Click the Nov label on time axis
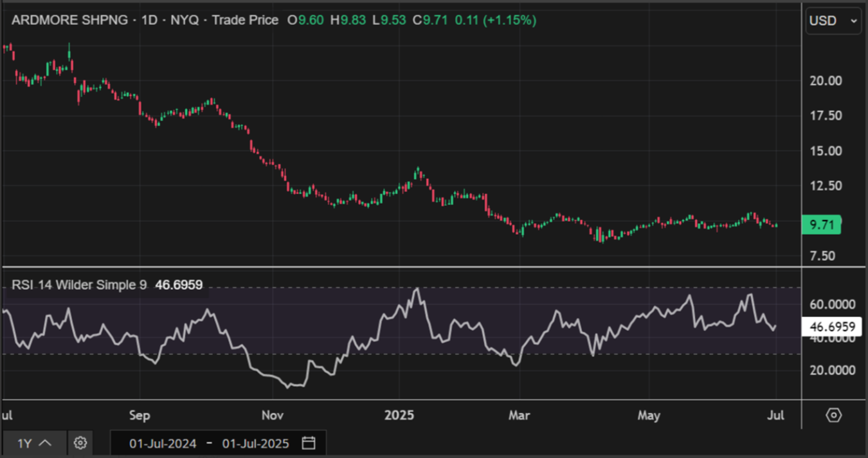This screenshot has height=458, width=868. point(273,416)
